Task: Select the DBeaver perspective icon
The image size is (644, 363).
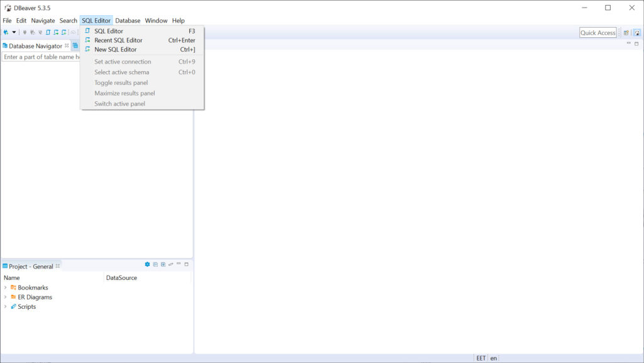Action: click(636, 33)
